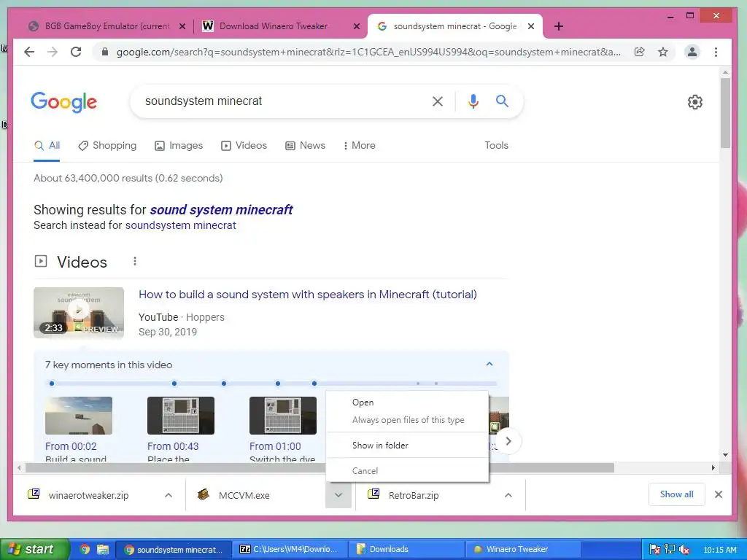Reload the current page
The image size is (747, 560).
(76, 52)
